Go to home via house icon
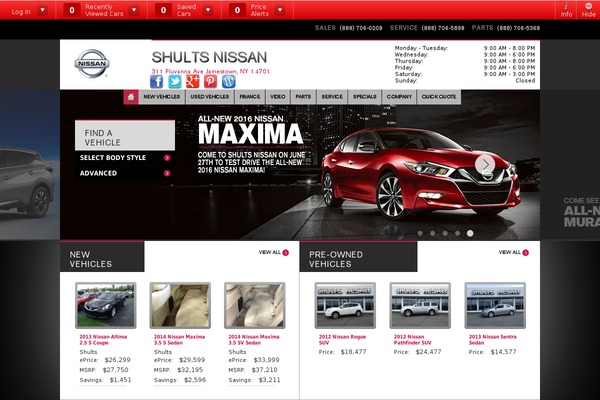This screenshot has height=400, width=600. point(131,97)
